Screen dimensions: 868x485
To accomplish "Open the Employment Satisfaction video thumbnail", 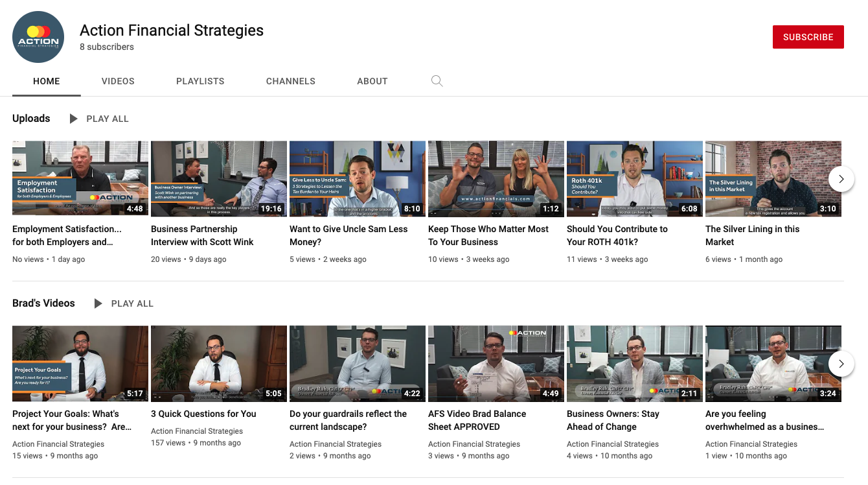I will pos(80,178).
